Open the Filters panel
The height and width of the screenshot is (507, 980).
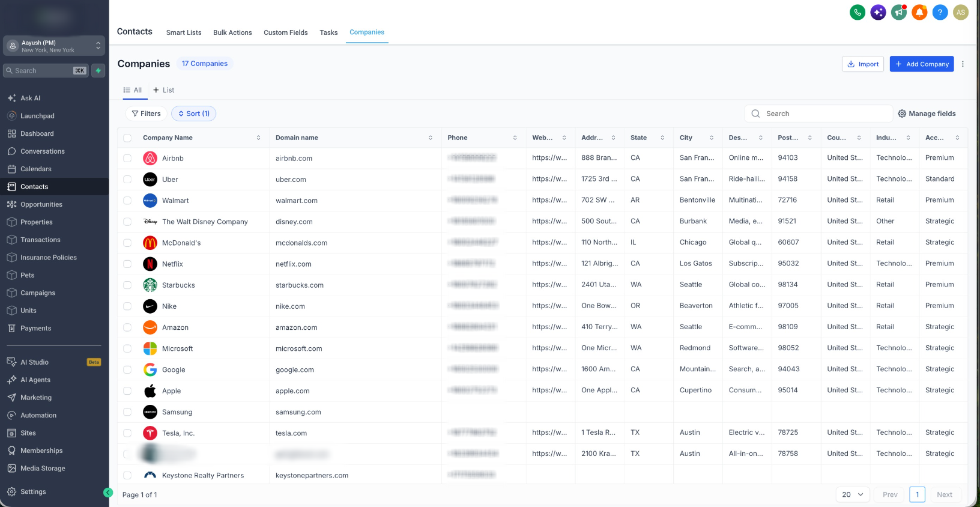[146, 114]
